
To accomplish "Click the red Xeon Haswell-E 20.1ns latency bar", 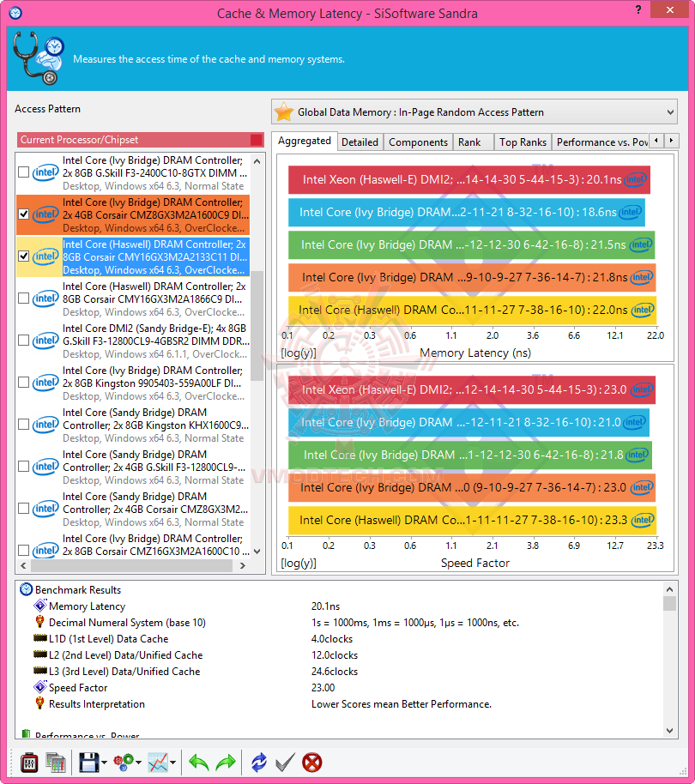I will [x=469, y=179].
